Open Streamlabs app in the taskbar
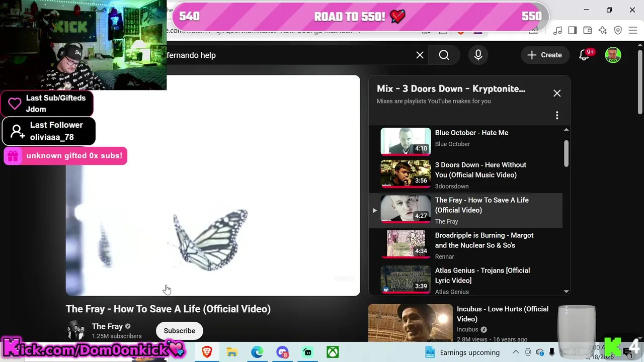 click(307, 352)
